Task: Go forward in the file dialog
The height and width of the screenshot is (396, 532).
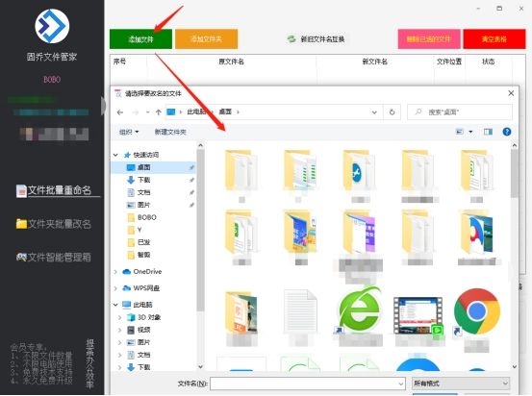Action: pos(136,112)
